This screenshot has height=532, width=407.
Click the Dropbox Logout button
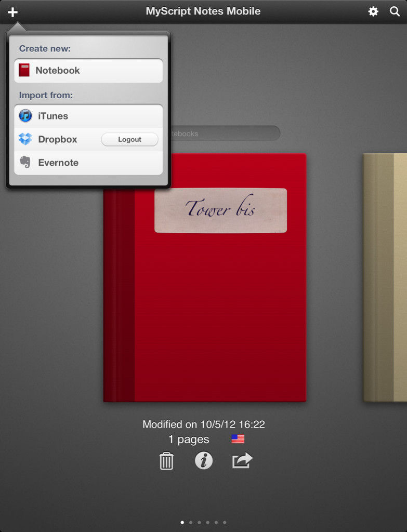point(129,139)
